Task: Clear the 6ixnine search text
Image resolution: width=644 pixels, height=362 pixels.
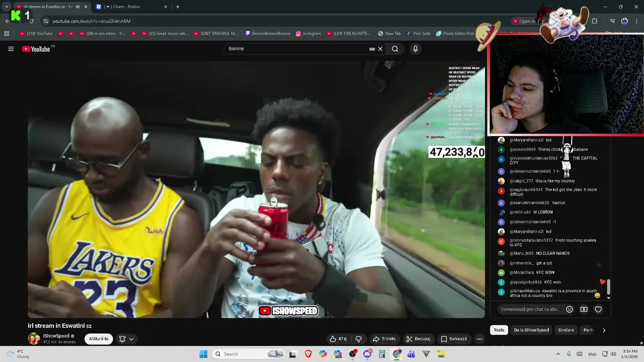Action: coord(380,49)
